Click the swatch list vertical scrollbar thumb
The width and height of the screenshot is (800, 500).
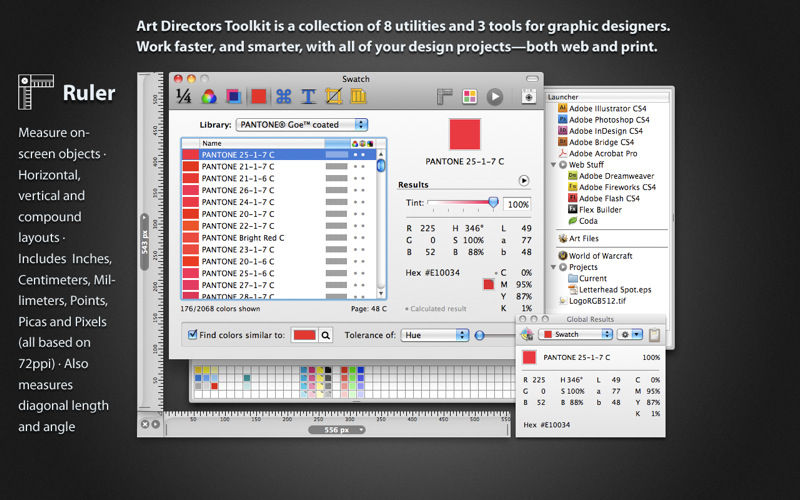click(x=381, y=165)
